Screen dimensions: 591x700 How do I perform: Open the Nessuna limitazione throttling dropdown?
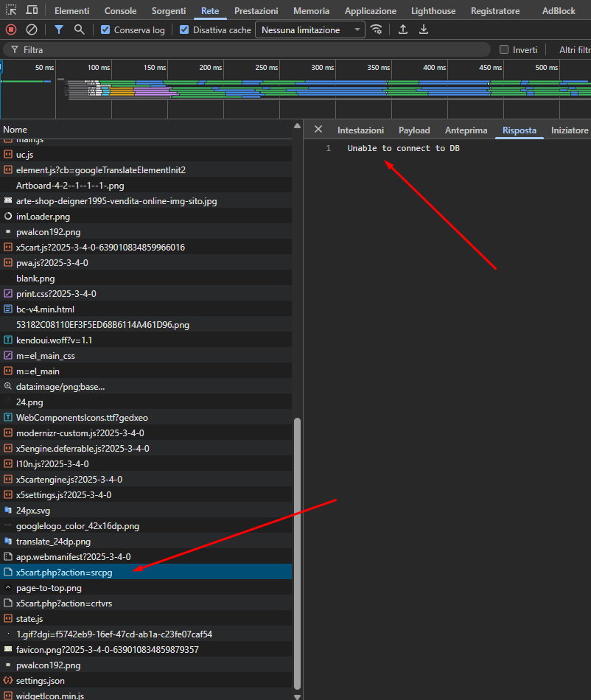coord(310,30)
